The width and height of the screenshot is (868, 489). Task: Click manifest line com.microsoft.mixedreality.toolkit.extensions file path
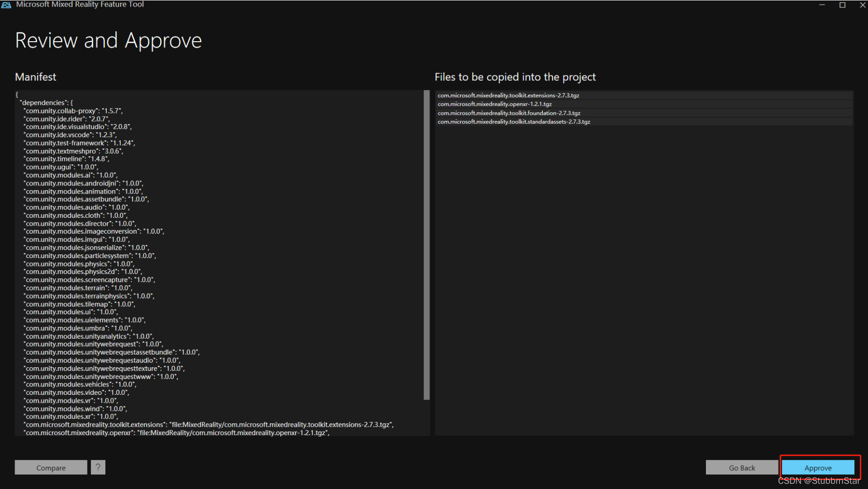coord(208,425)
